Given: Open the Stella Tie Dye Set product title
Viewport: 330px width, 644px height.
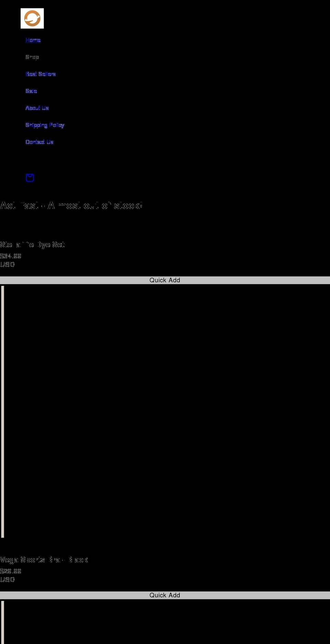Looking at the screenshot, I should (32, 245).
